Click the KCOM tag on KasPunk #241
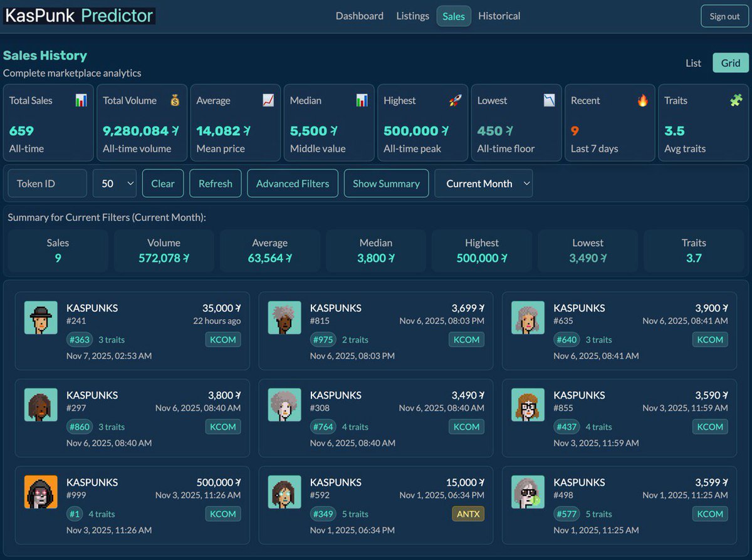752x560 pixels. tap(223, 340)
